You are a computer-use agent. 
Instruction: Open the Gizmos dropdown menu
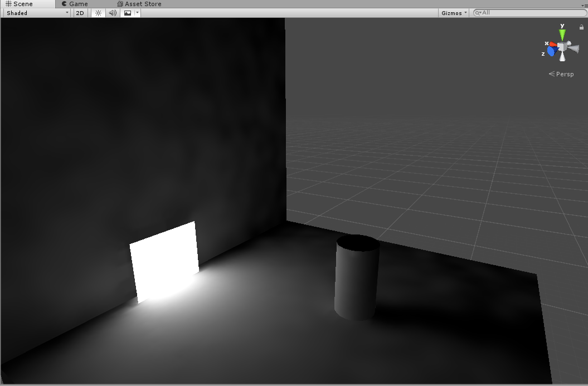pos(454,13)
